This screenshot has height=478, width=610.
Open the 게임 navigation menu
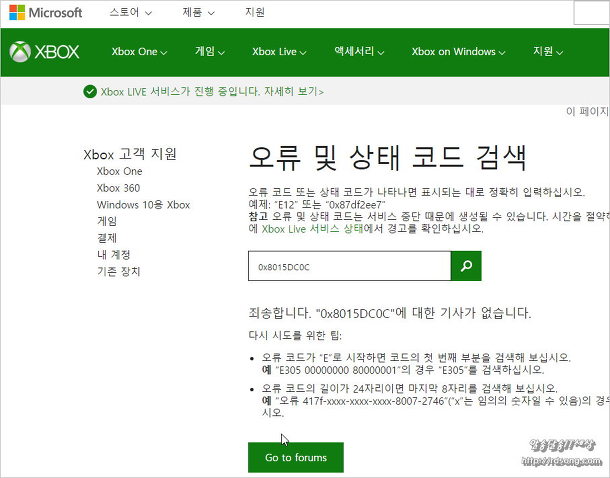[210, 52]
